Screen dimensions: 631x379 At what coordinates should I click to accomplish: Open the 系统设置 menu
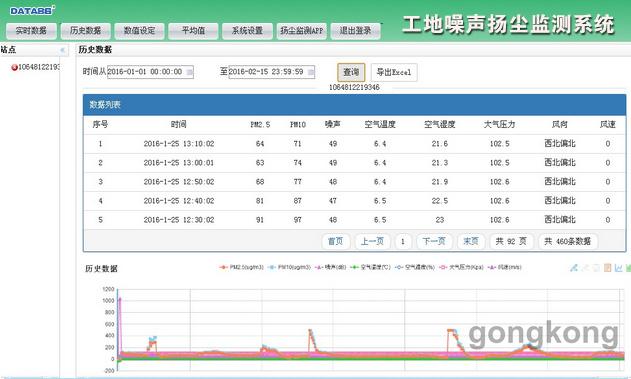247,31
